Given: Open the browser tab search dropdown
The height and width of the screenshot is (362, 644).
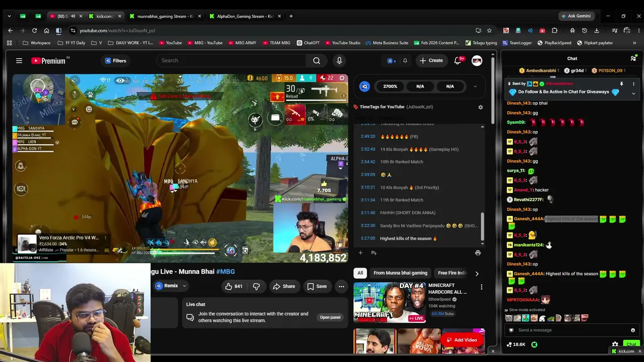Looking at the screenshot, I should coord(9,16).
